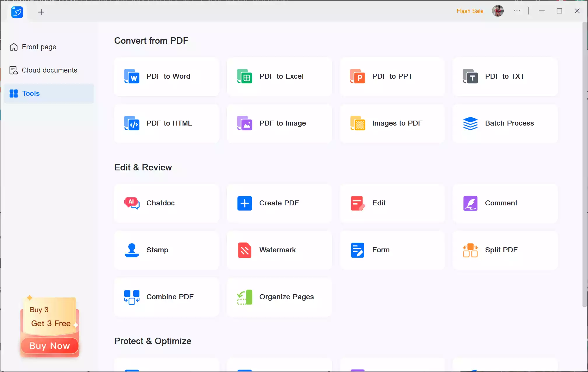Image resolution: width=588 pixels, height=372 pixels.
Task: Click the Convert from PDF heading
Action: click(151, 40)
